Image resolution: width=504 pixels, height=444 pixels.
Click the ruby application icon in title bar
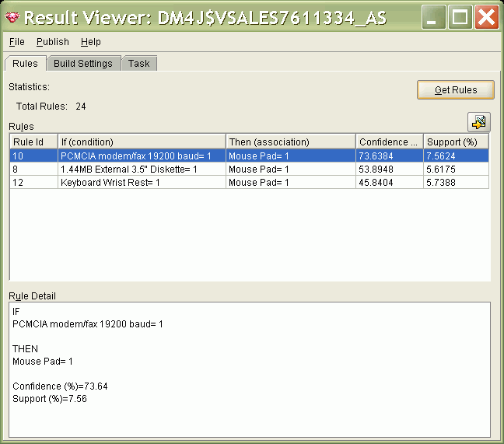tap(12, 17)
